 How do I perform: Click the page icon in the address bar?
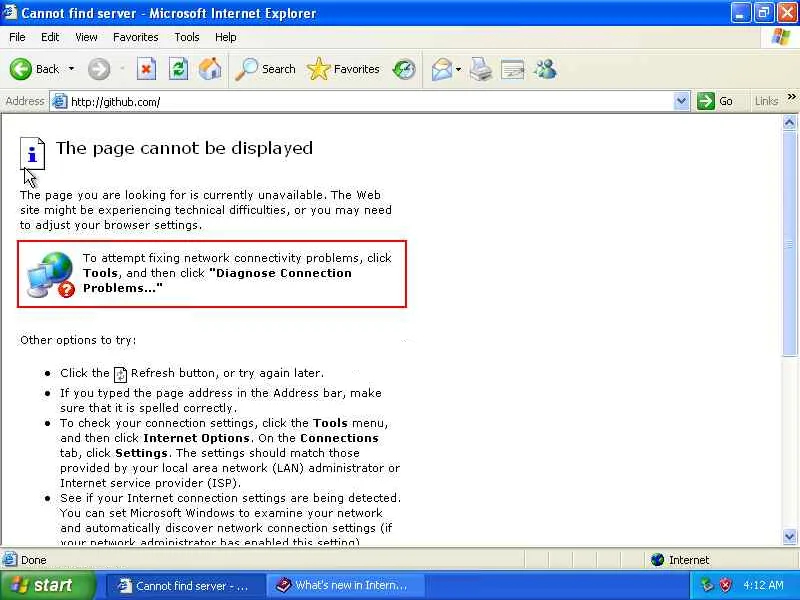(60, 102)
